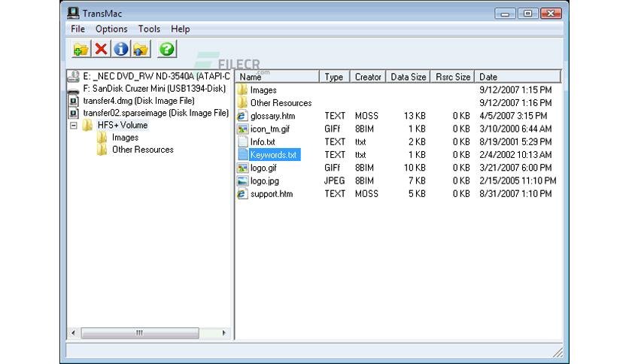
Task: Click the icon_tm.gif file icon
Action: pos(242,129)
